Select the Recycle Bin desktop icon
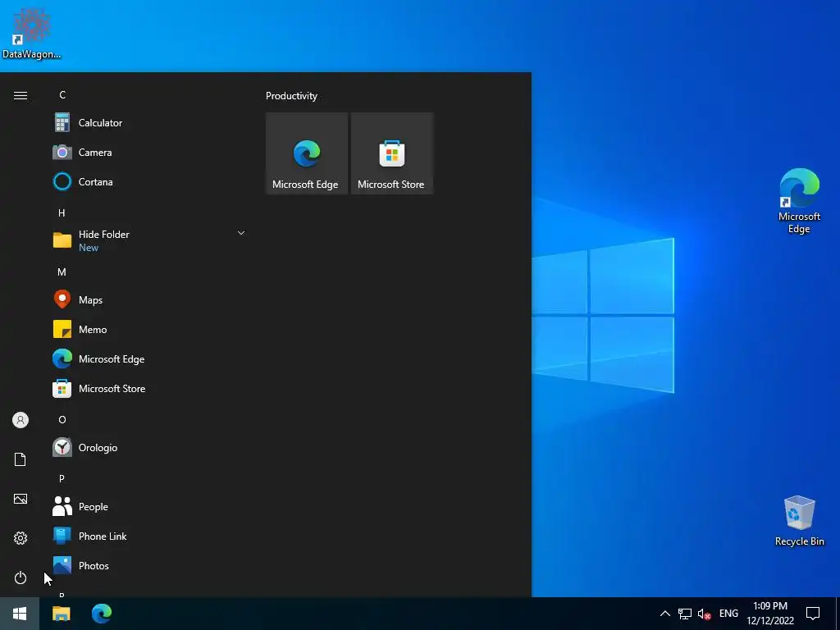 799,520
